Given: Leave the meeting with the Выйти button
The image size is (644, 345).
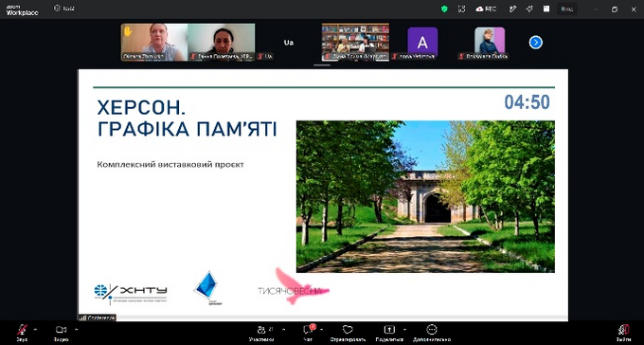Looking at the screenshot, I should point(623,333).
